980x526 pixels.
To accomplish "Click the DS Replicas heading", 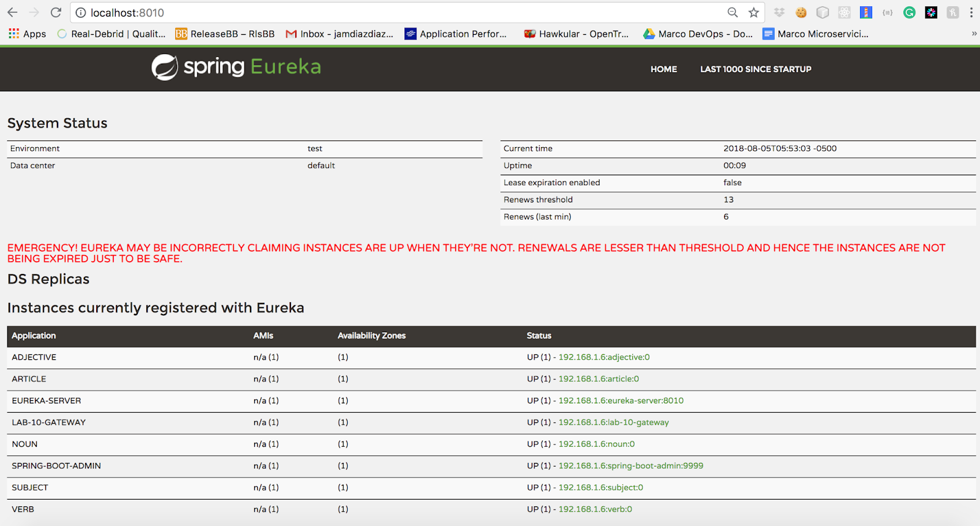I will click(48, 279).
